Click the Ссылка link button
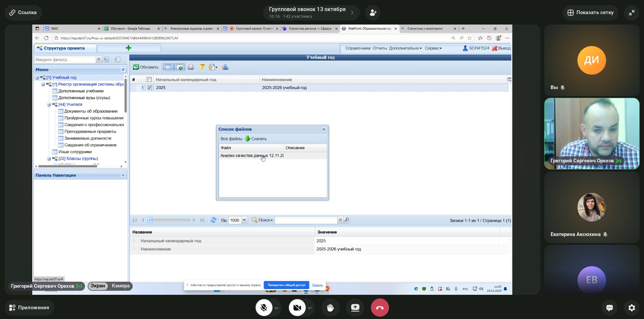Viewport: 644px width, 319px height. pyautogui.click(x=23, y=13)
